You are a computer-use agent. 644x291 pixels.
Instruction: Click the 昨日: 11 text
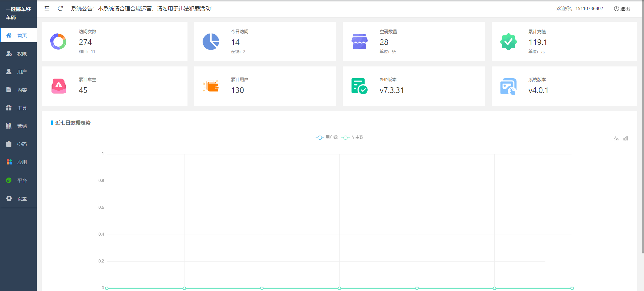87,52
